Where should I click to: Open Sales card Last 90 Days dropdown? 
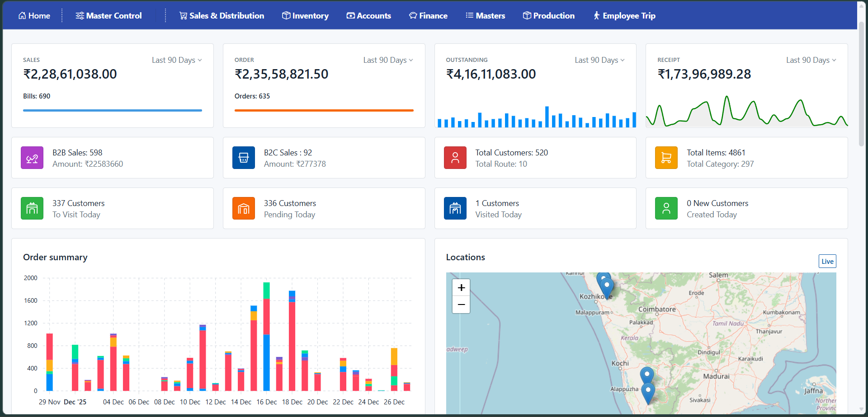click(x=177, y=60)
